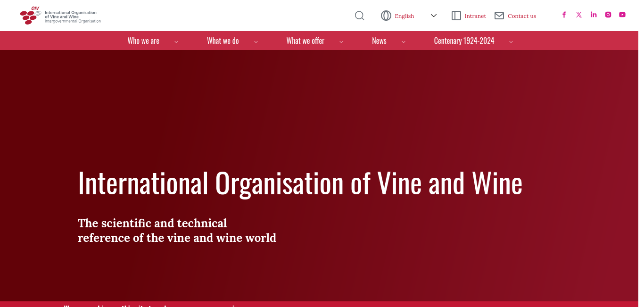Viewport: 644px width, 307px height.
Task: Open the OIV Instagram icon
Action: coord(608,15)
